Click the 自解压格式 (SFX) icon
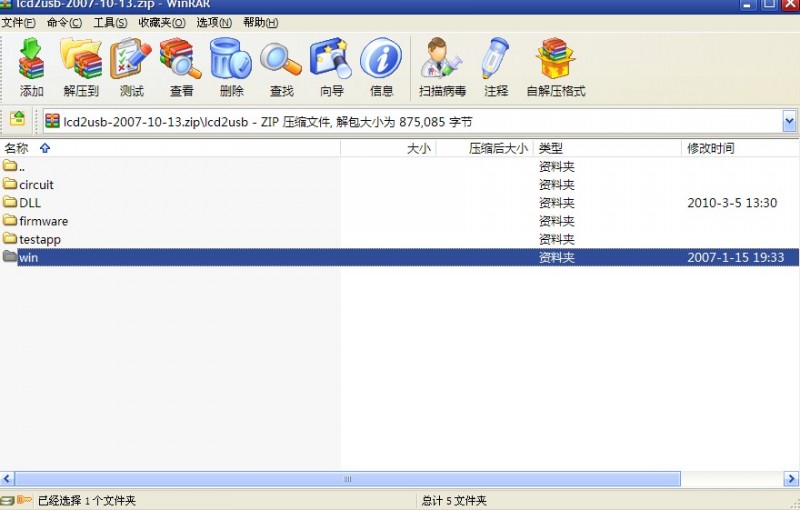800x510 pixels. pyautogui.click(x=555, y=60)
